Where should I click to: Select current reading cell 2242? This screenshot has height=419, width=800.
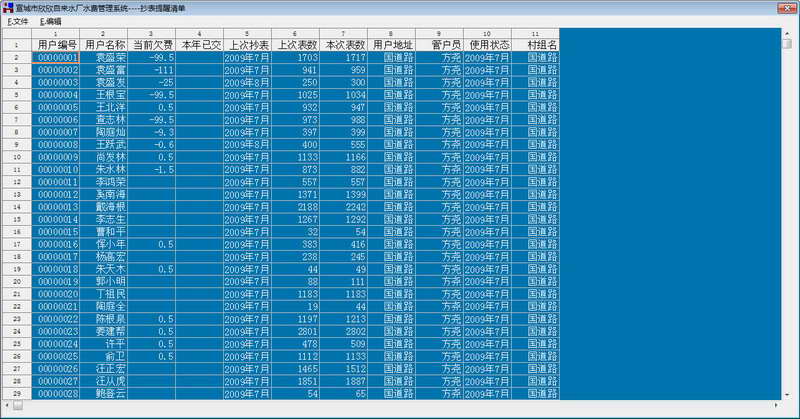tap(343, 207)
